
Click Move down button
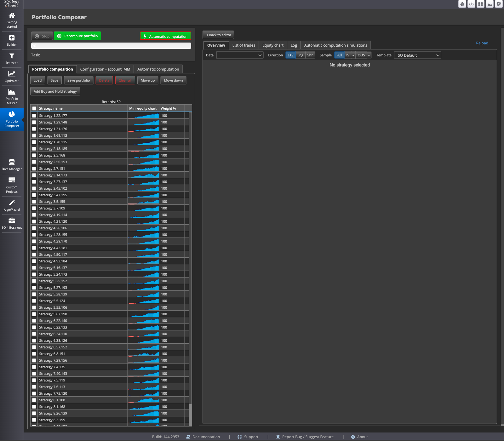tap(173, 80)
